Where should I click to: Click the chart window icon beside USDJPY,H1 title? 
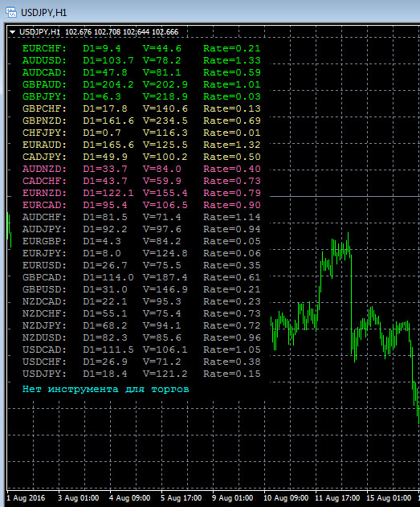point(11,12)
